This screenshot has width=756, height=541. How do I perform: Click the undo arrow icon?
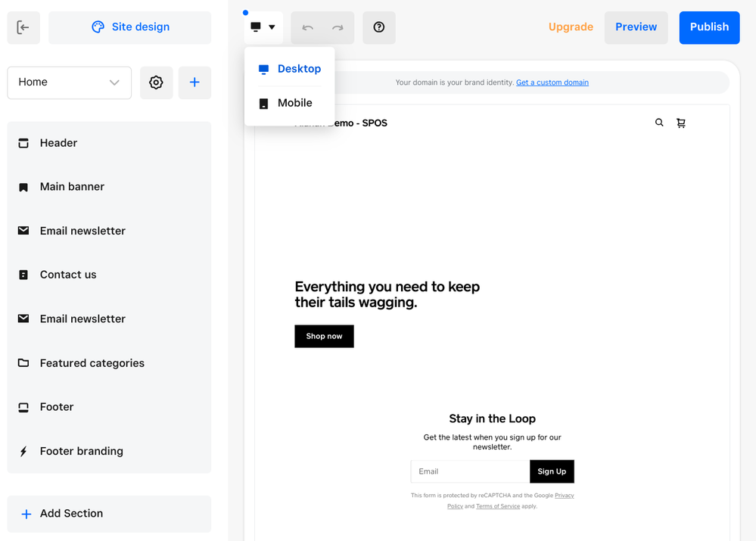click(307, 28)
